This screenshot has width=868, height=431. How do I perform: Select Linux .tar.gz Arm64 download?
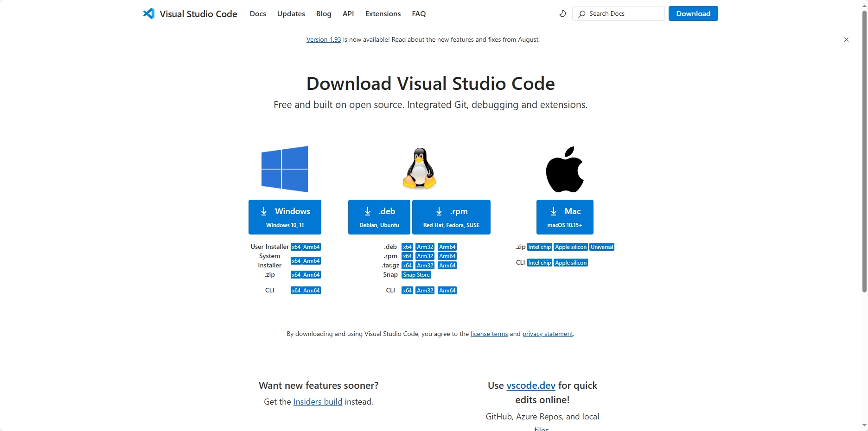447,266
